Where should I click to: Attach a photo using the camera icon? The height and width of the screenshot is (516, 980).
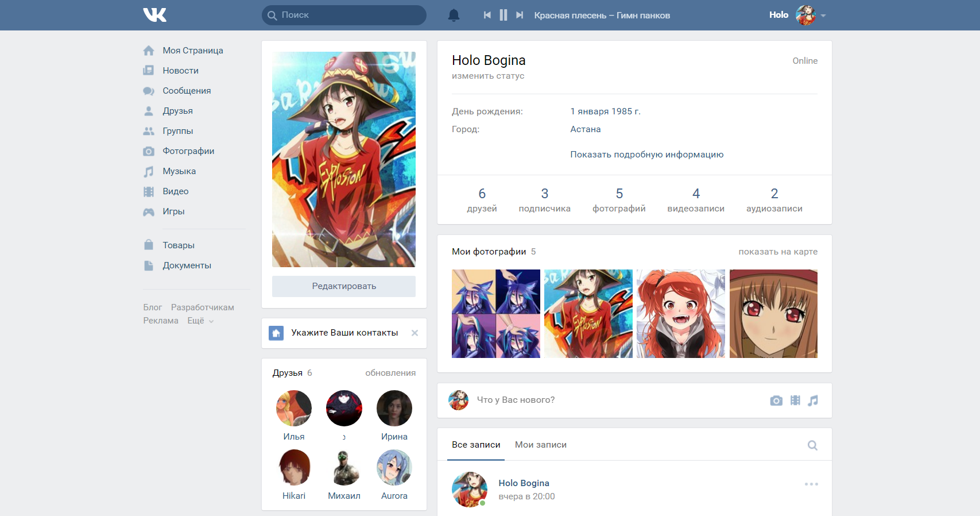tap(776, 401)
